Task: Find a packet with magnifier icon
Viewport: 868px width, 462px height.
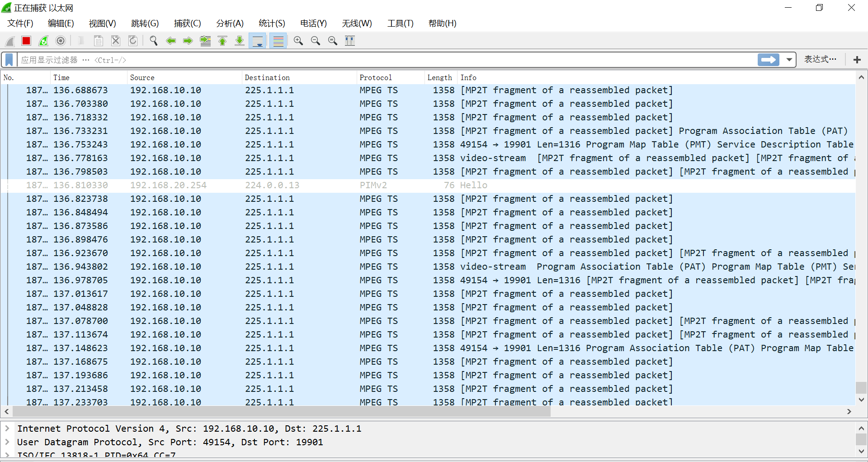Action: click(x=154, y=41)
